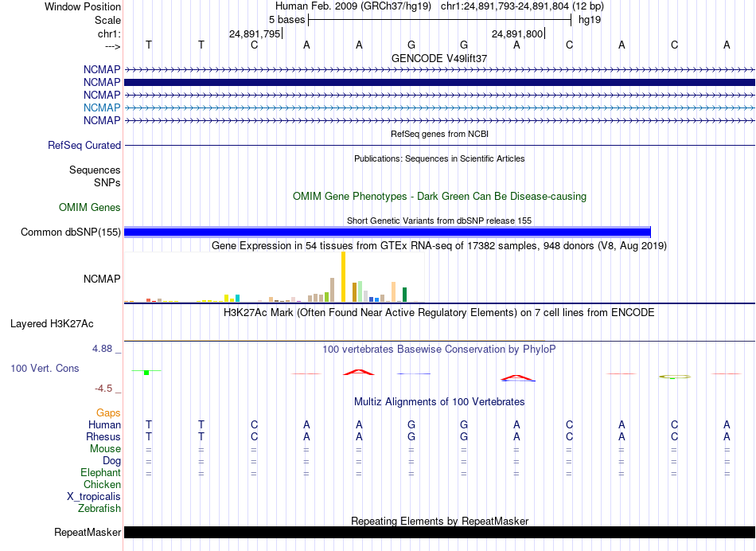This screenshot has height=551, width=756.
Task: Click the NCMAP label of the GTEx chart
Action: 102,279
